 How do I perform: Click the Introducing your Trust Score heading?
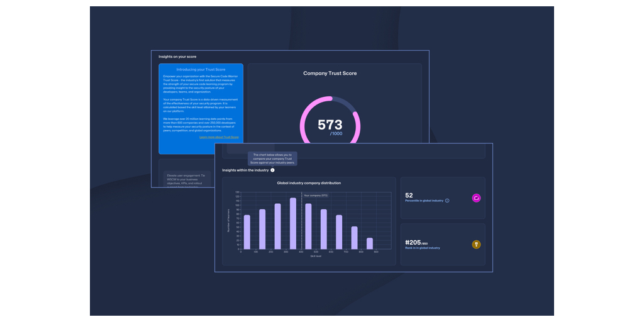pyautogui.click(x=201, y=69)
